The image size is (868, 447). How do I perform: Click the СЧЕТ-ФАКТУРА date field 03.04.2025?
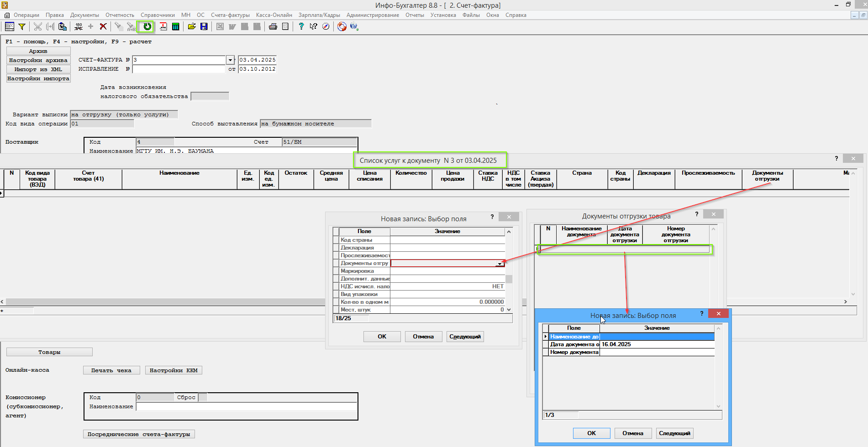(258, 60)
